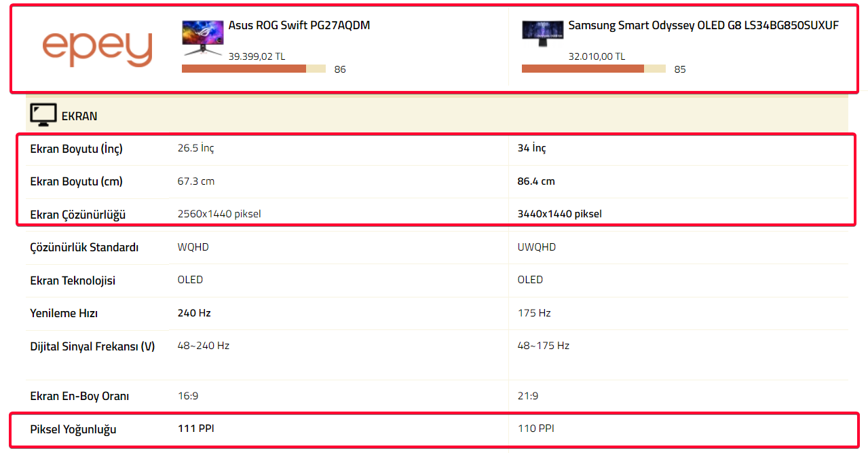Click Ekran Boyutu (İnç) label
This screenshot has height=453, width=868.
pos(77,149)
